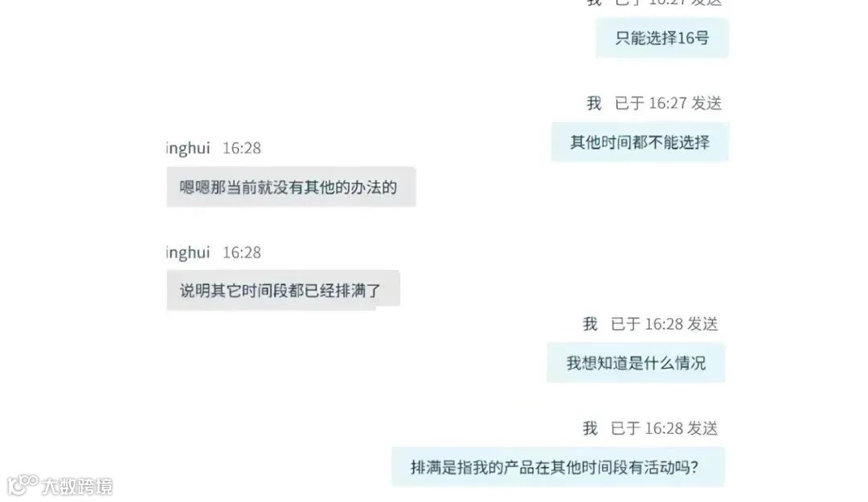Viewport: 868px width, 502px height.
Task: Click the second inghui sender name
Action: pyautogui.click(x=188, y=253)
